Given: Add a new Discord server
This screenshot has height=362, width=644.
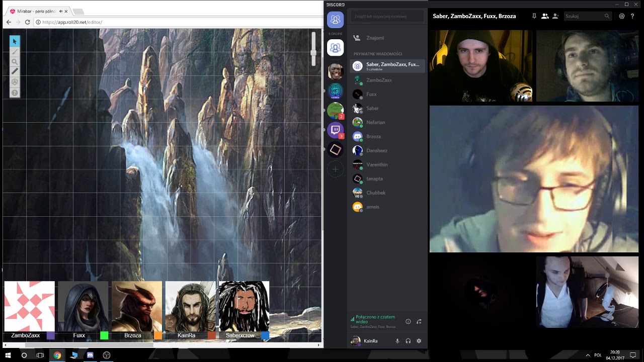Looking at the screenshot, I should (x=336, y=169).
